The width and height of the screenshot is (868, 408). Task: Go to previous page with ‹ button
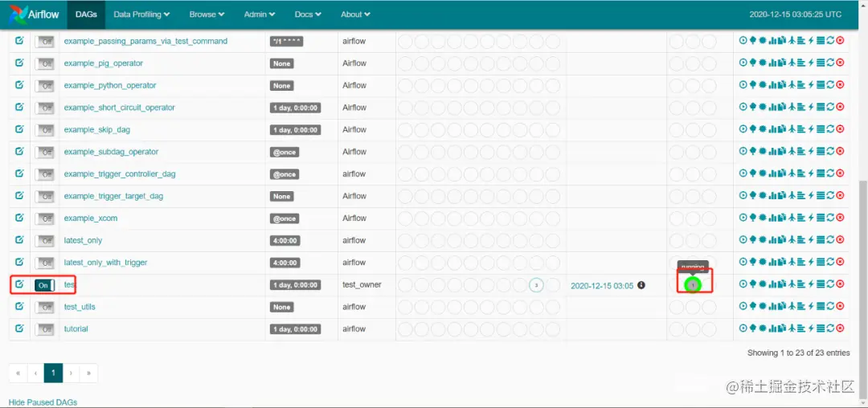tap(35, 373)
